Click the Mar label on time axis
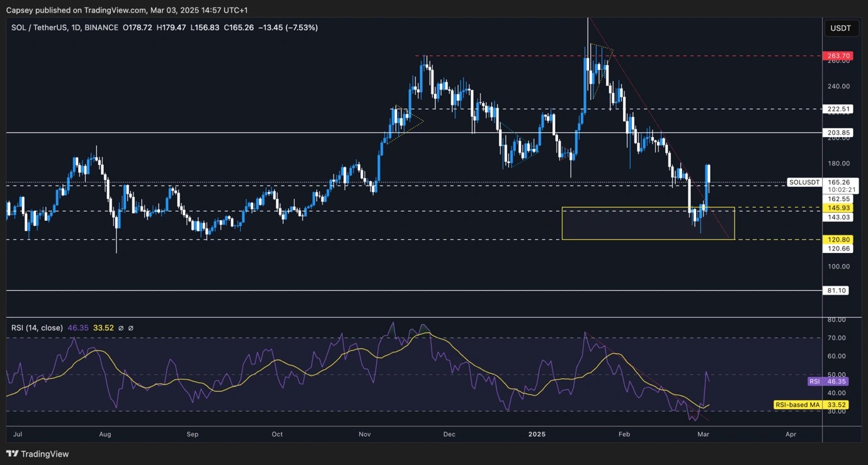 [x=704, y=434]
